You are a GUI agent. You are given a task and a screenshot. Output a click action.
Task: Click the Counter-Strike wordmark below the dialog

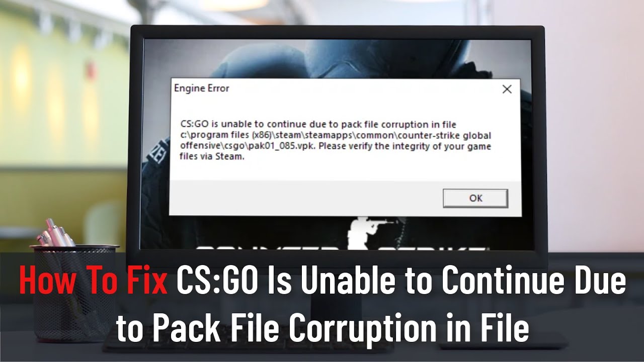click(340, 248)
